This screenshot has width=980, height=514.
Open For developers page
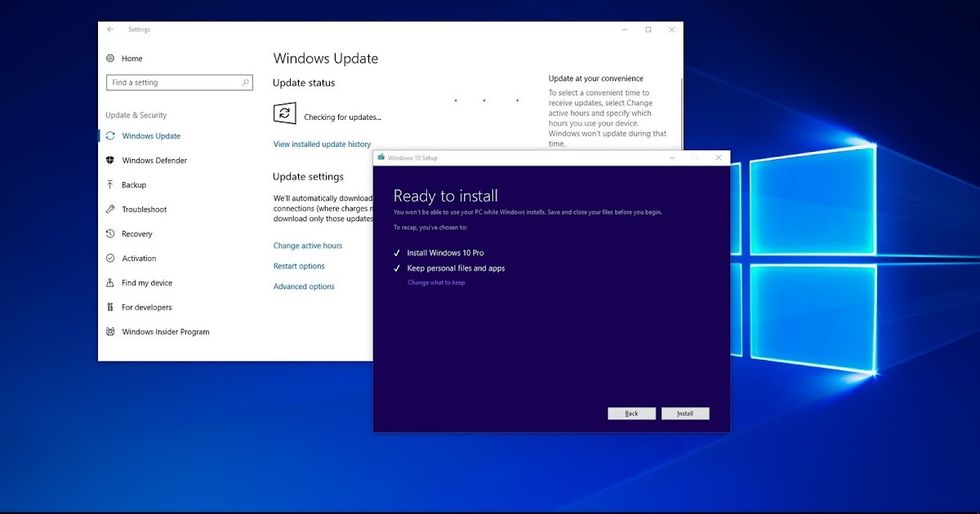tap(147, 308)
